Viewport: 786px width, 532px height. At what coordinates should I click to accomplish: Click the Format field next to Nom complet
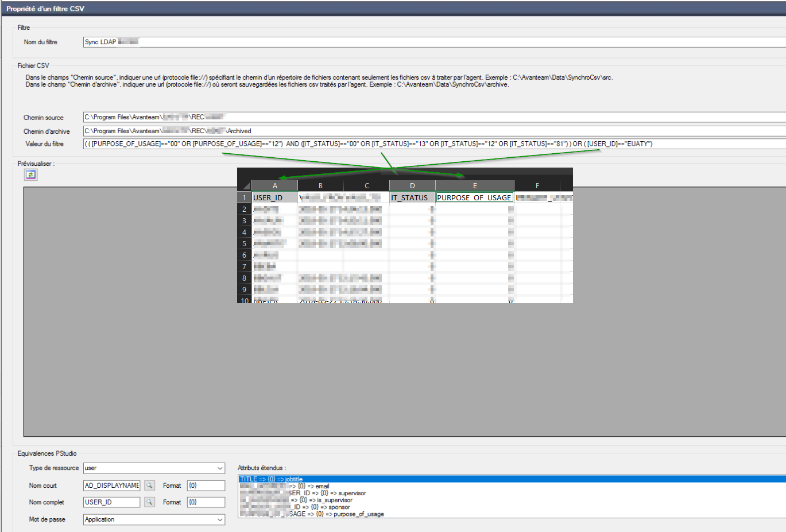pyautogui.click(x=206, y=502)
